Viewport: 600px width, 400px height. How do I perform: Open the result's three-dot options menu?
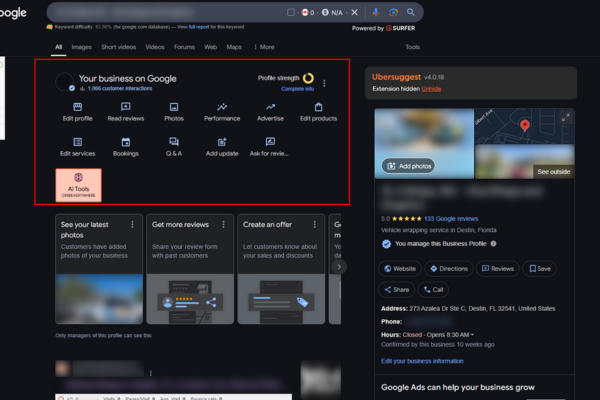pos(151,373)
